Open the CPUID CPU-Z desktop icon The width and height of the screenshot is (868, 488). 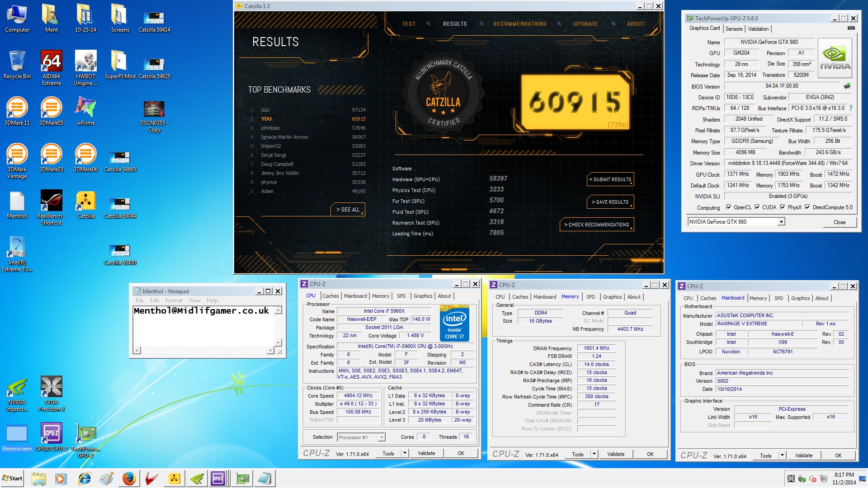tap(51, 436)
